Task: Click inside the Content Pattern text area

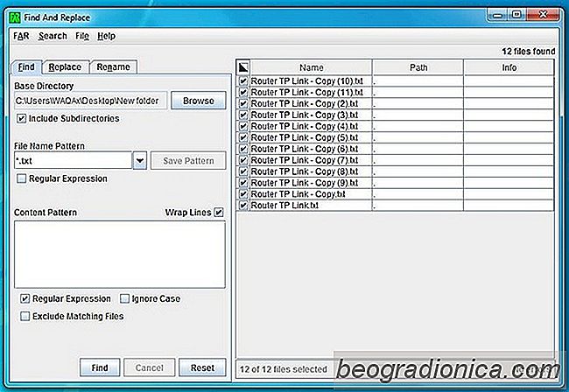Action: 120,255
